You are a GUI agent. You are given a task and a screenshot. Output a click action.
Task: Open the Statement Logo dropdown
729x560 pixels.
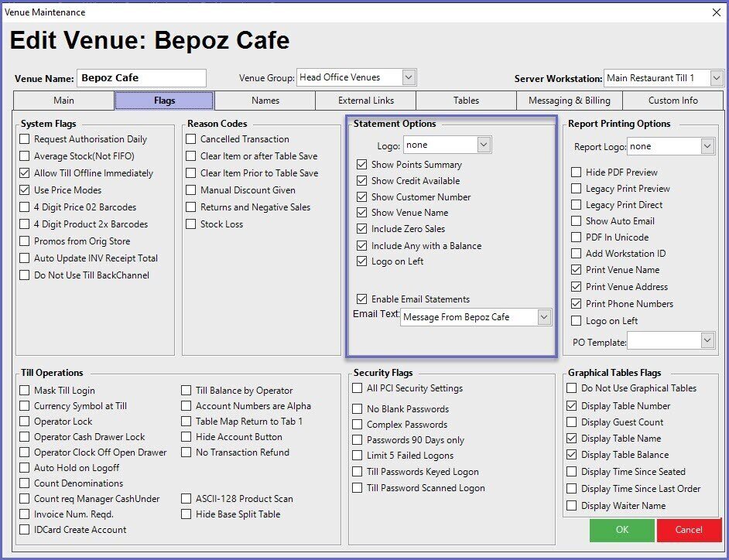click(x=484, y=145)
